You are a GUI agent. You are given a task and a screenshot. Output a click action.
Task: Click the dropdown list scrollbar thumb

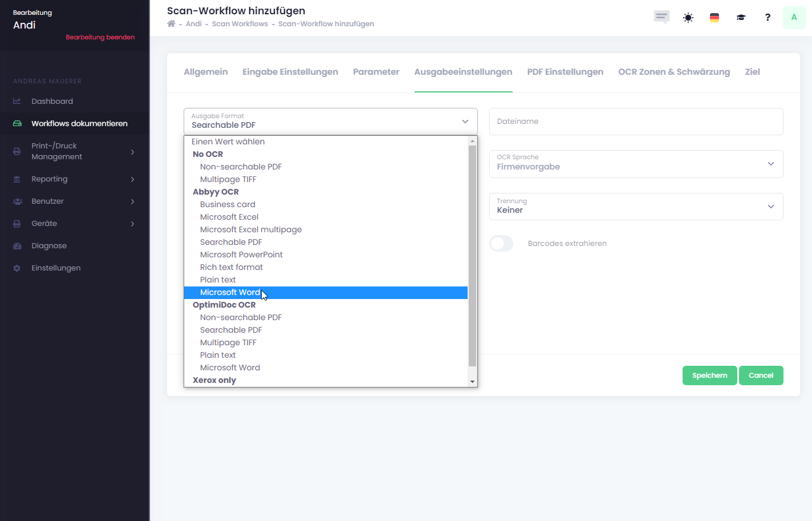point(472,256)
